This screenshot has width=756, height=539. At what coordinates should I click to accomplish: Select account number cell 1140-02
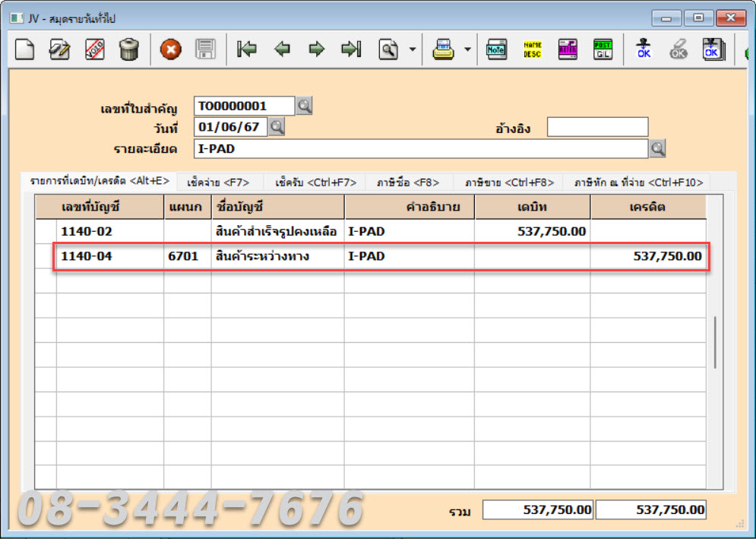click(x=110, y=232)
